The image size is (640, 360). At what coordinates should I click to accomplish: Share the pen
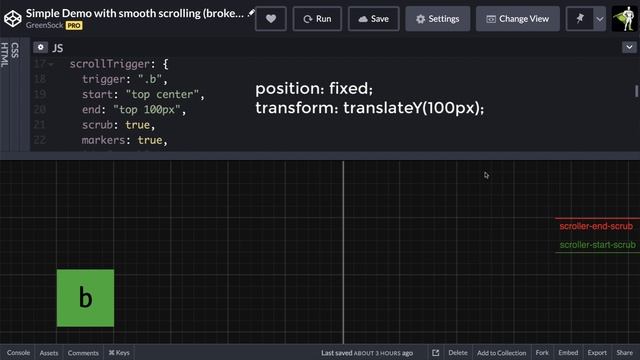click(x=624, y=353)
